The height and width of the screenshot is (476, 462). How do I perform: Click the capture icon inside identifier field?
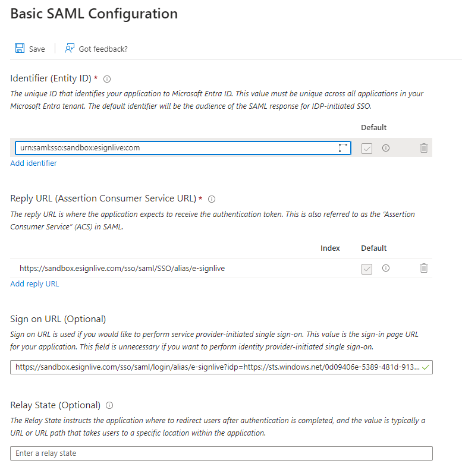pos(343,148)
